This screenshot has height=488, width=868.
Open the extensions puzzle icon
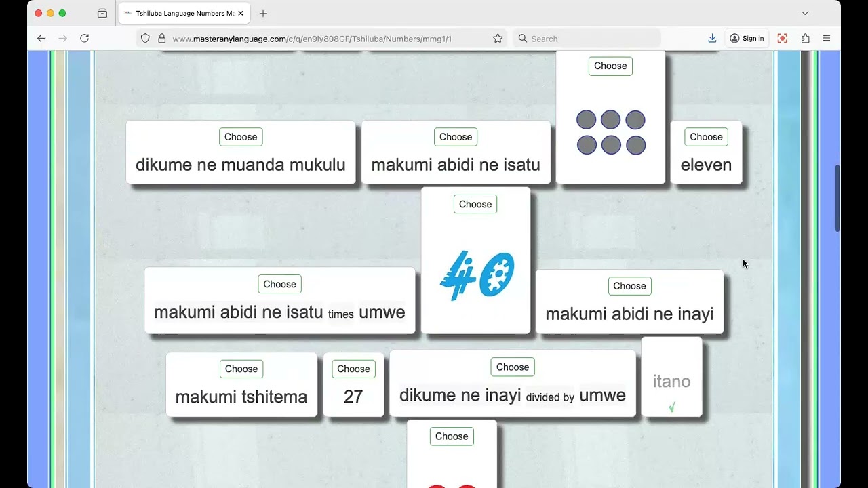coord(805,39)
